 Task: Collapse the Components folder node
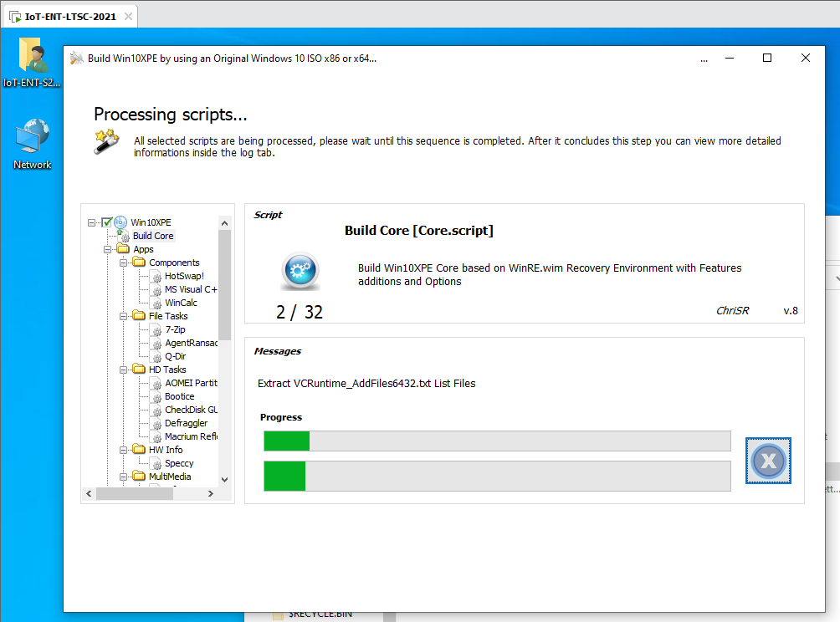pyautogui.click(x=123, y=263)
